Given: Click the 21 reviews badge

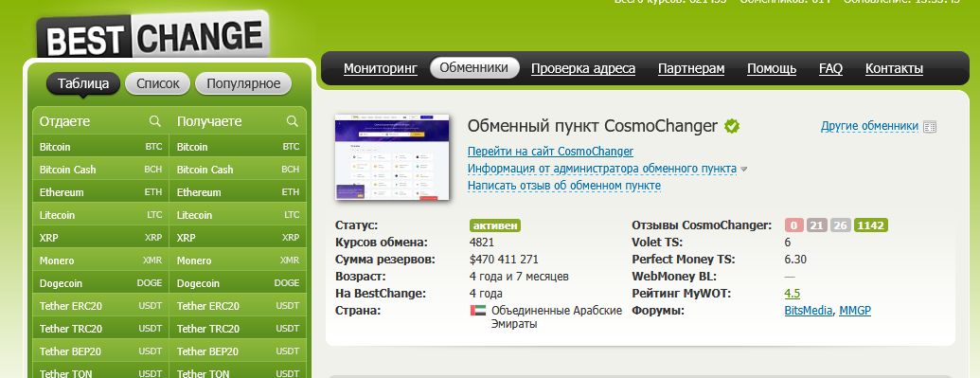Looking at the screenshot, I should tap(816, 225).
